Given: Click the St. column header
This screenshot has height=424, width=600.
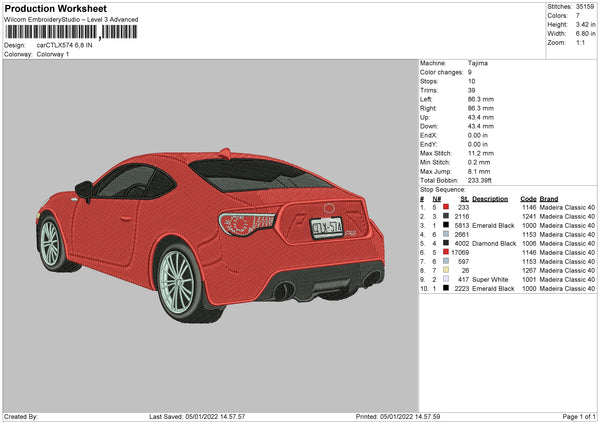Looking at the screenshot, I should tap(464, 198).
